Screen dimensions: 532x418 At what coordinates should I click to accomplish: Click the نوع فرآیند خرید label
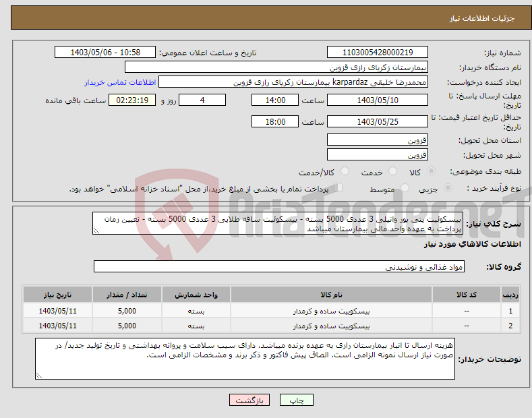click(494, 188)
